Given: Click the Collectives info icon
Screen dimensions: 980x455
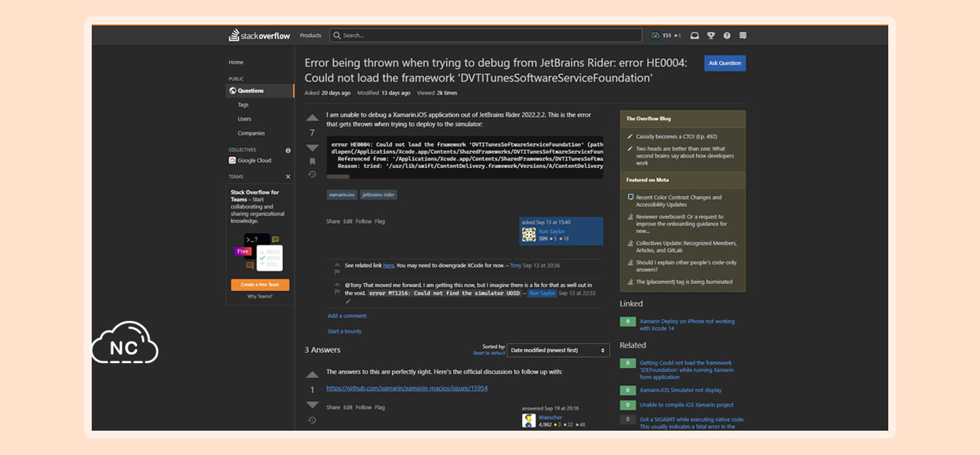Looking at the screenshot, I should pos(288,150).
